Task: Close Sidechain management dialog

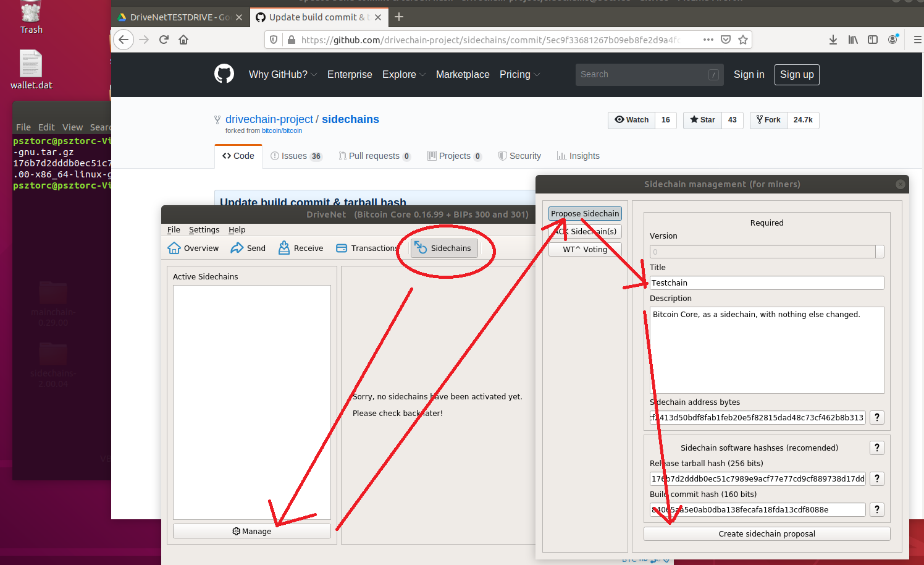Action: pyautogui.click(x=901, y=184)
